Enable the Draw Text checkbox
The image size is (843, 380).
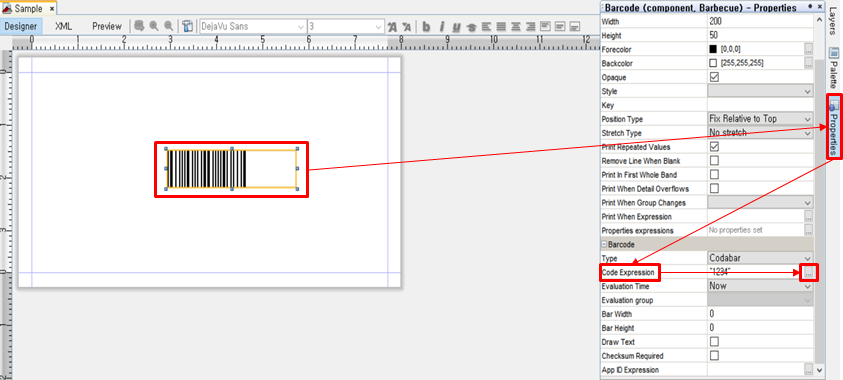pos(714,342)
